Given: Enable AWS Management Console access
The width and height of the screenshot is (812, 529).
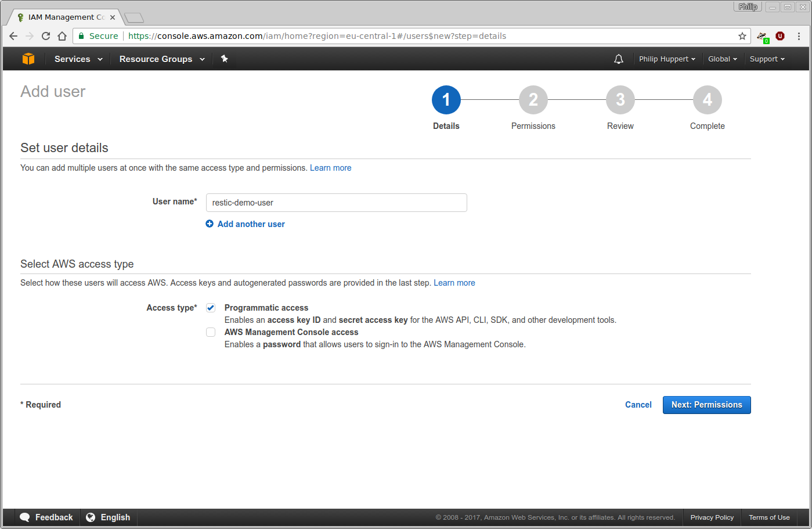Looking at the screenshot, I should [211, 332].
